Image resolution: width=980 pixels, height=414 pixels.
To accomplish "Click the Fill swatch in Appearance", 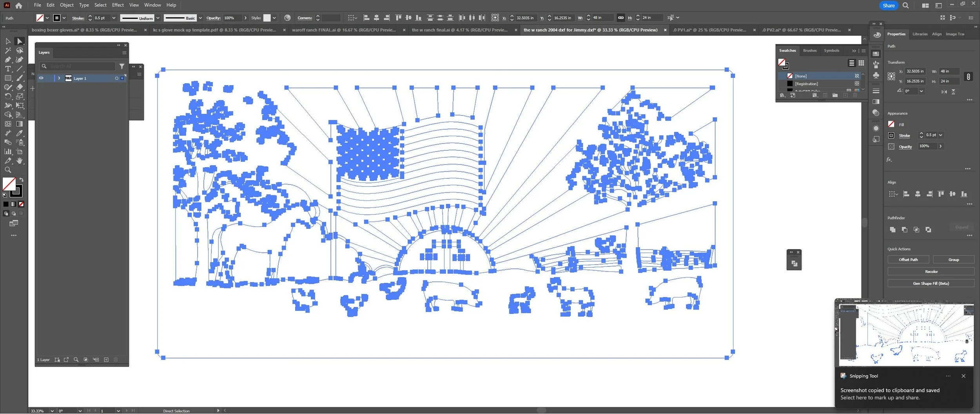I will tap(891, 124).
